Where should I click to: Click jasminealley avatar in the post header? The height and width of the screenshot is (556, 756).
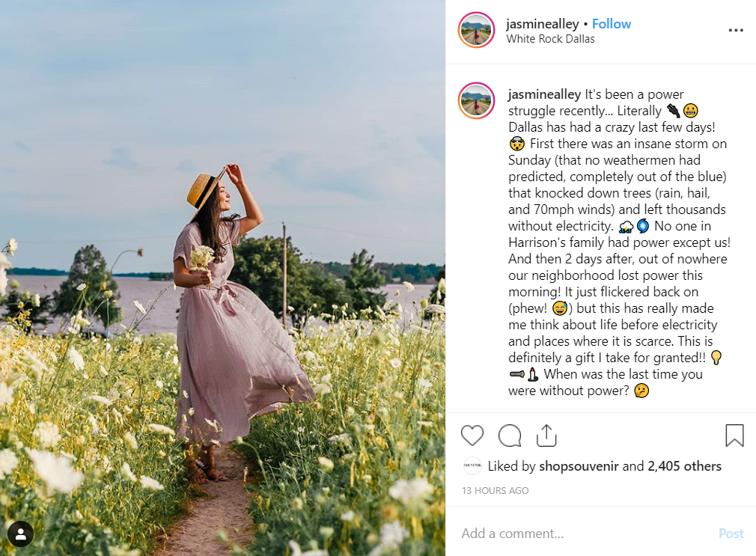(476, 31)
